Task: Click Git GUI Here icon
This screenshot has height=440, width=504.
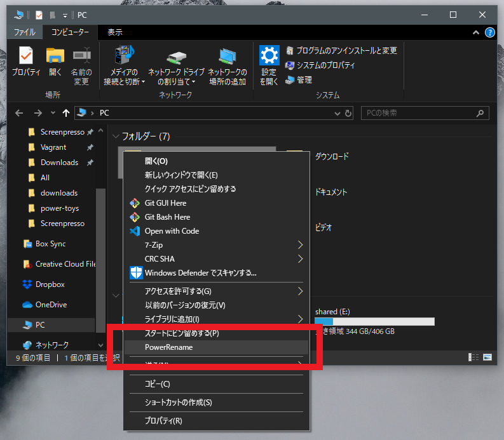Action: (x=135, y=203)
